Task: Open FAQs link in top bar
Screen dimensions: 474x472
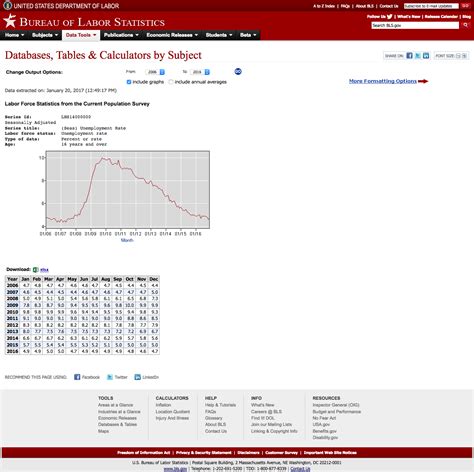Action: pos(345,6)
